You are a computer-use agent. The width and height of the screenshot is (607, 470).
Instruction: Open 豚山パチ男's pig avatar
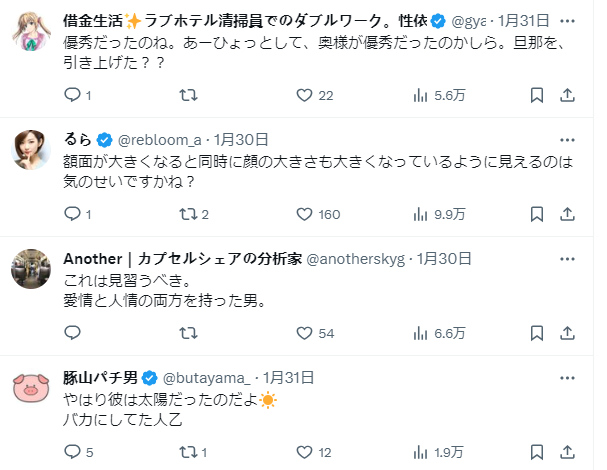[x=32, y=387]
